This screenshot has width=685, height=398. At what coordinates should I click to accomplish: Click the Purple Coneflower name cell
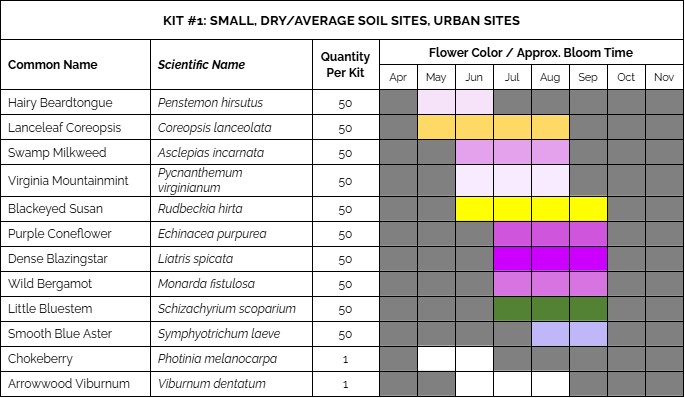coord(76,234)
